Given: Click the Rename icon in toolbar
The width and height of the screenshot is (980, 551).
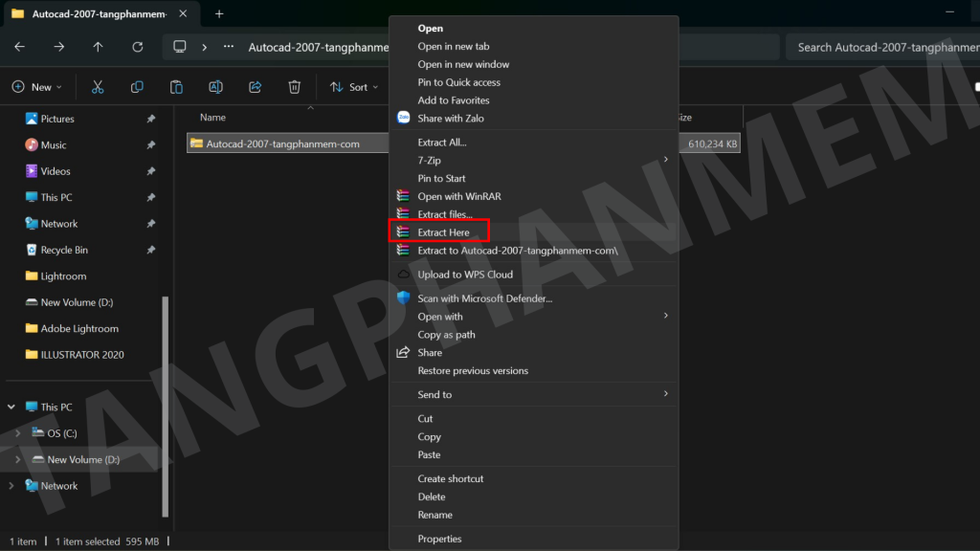Looking at the screenshot, I should point(216,87).
